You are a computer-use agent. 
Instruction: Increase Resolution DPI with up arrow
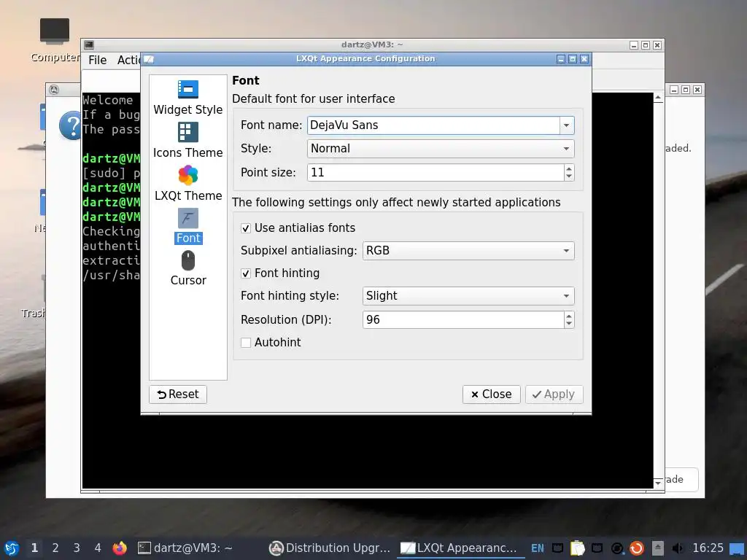coord(569,315)
